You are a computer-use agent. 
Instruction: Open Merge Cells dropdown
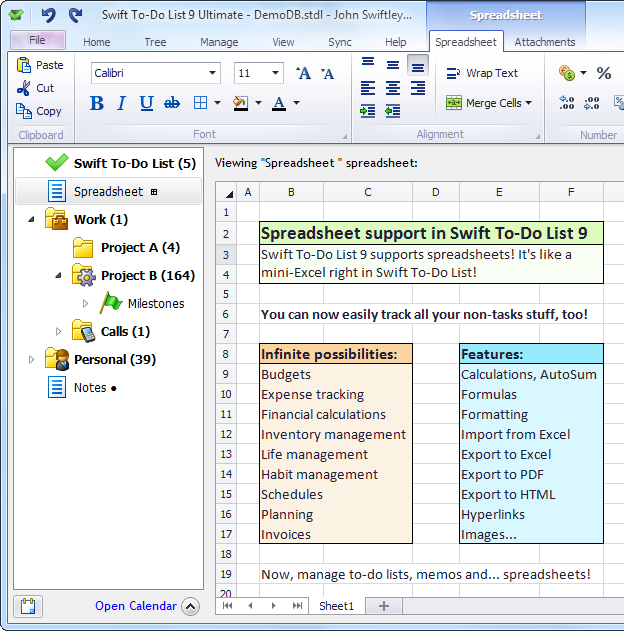coord(488,103)
